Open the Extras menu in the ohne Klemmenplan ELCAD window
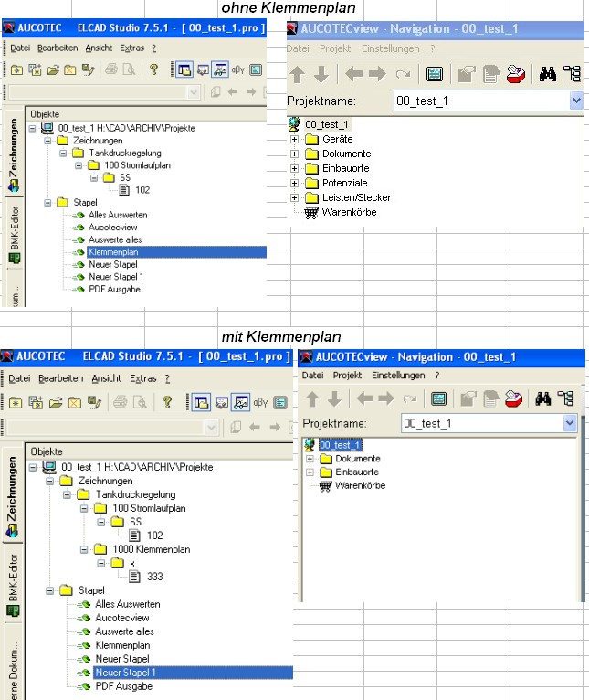 (x=131, y=48)
